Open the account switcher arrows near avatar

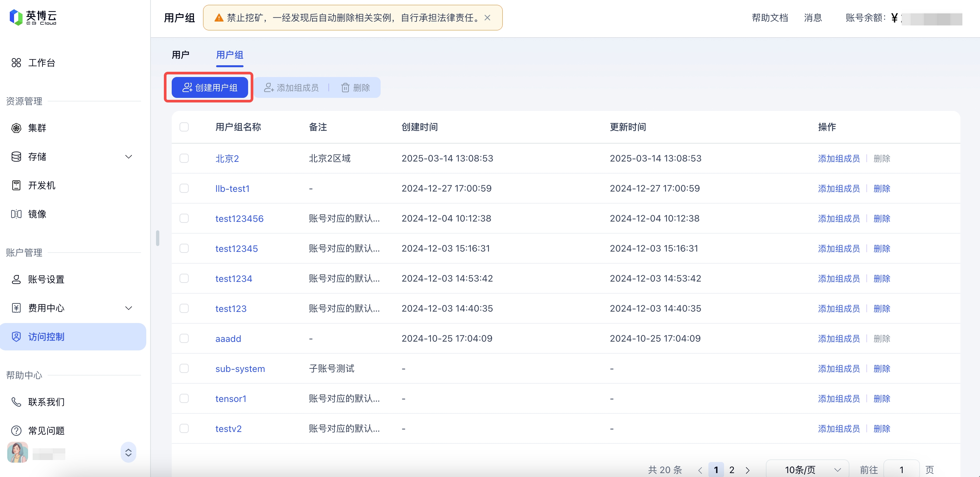[129, 452]
